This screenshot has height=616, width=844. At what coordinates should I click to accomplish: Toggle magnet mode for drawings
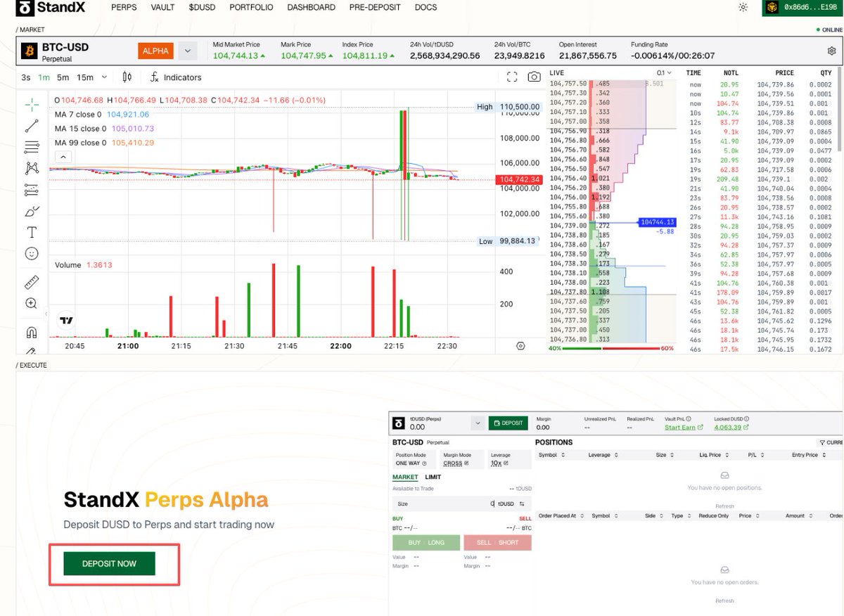tap(32, 332)
